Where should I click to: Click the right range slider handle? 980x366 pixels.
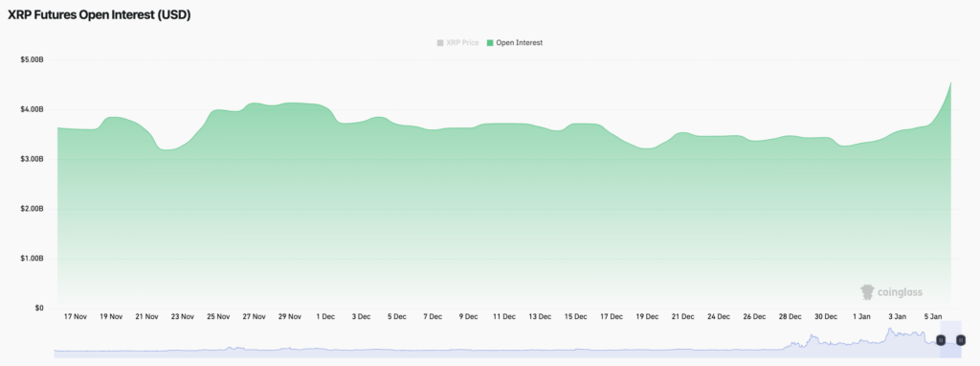(x=961, y=340)
